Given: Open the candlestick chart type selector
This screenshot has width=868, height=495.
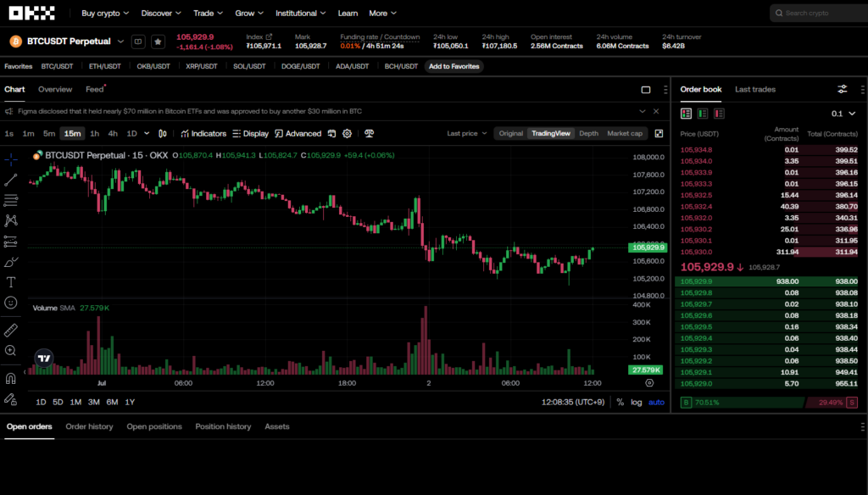Looking at the screenshot, I should click(x=163, y=133).
